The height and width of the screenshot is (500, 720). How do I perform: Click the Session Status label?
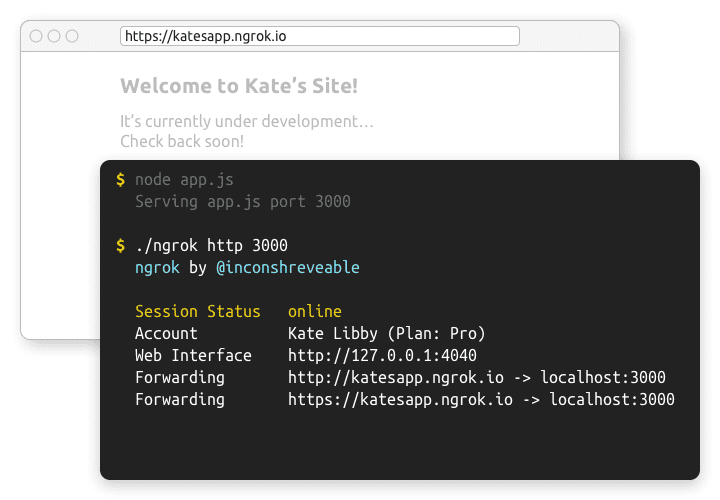(197, 311)
